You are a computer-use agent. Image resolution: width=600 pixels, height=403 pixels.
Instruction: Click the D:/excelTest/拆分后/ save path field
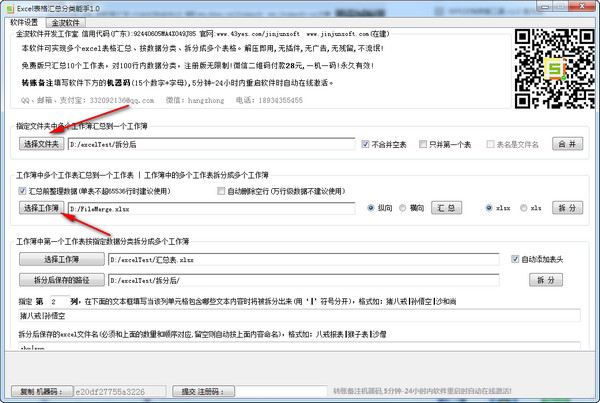pos(304,280)
